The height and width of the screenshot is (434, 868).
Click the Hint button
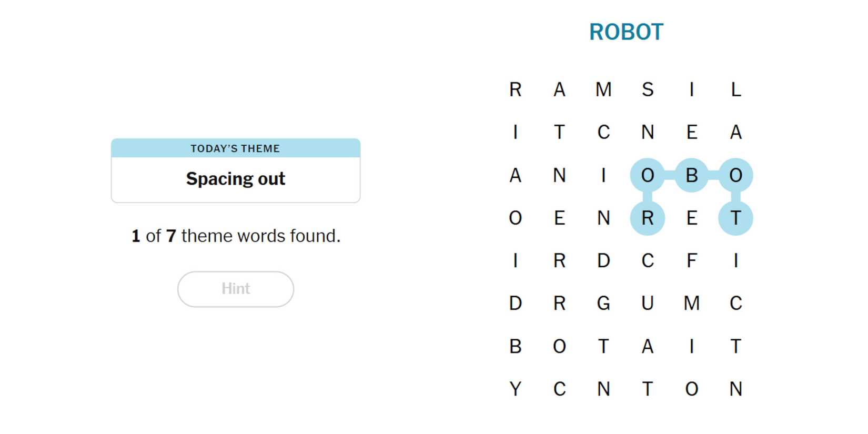pyautogui.click(x=235, y=289)
